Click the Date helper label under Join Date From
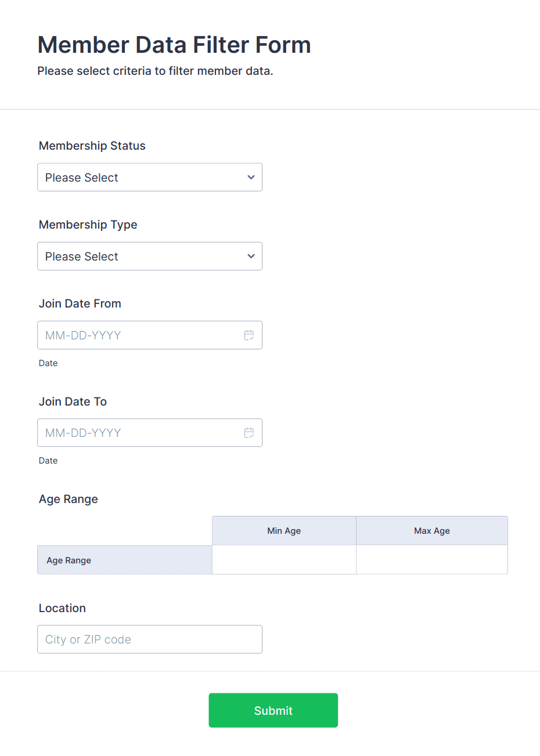This screenshot has height=756, width=540. (48, 363)
